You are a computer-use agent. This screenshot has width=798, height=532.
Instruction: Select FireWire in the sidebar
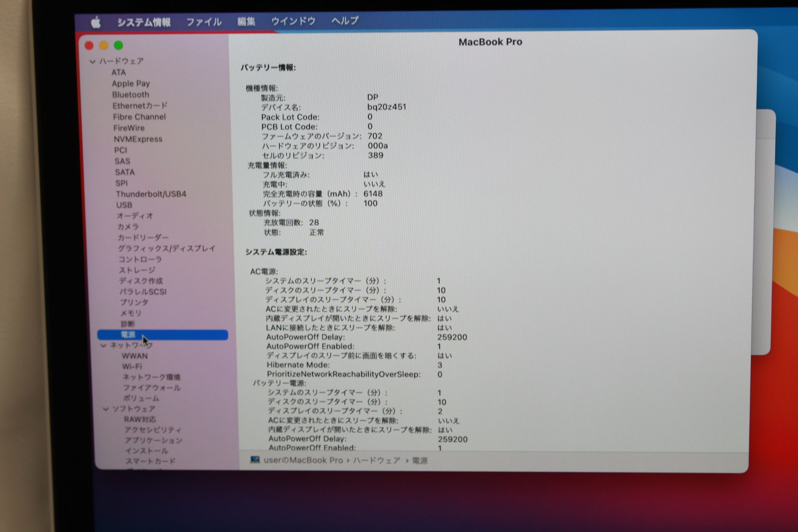point(129,128)
